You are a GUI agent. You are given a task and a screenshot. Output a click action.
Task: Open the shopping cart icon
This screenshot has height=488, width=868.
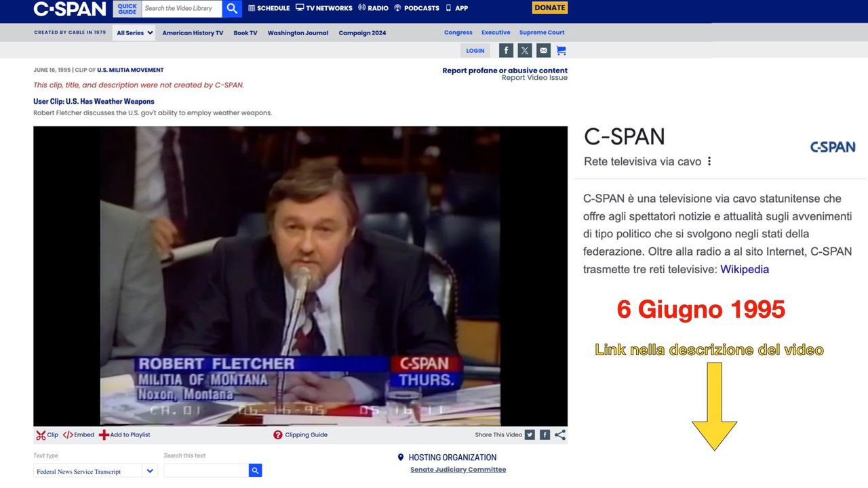pyautogui.click(x=561, y=50)
